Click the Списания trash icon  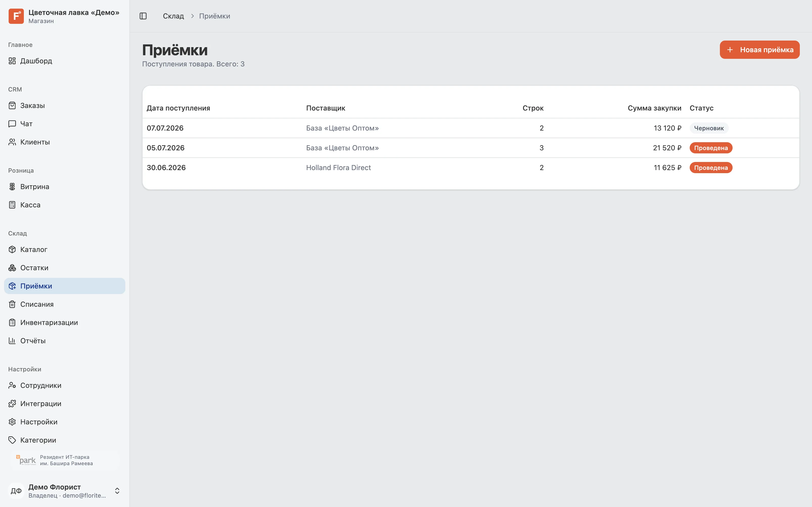coord(12,304)
